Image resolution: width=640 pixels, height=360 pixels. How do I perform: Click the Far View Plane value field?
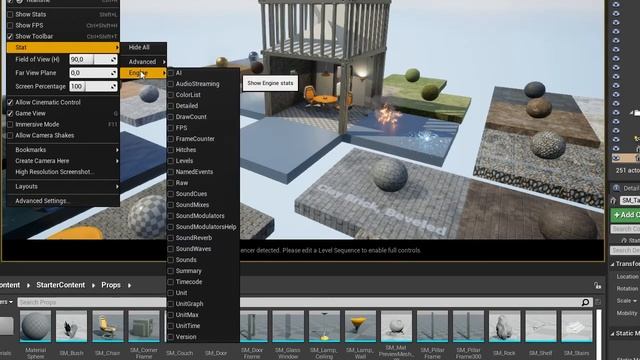tap(93, 73)
